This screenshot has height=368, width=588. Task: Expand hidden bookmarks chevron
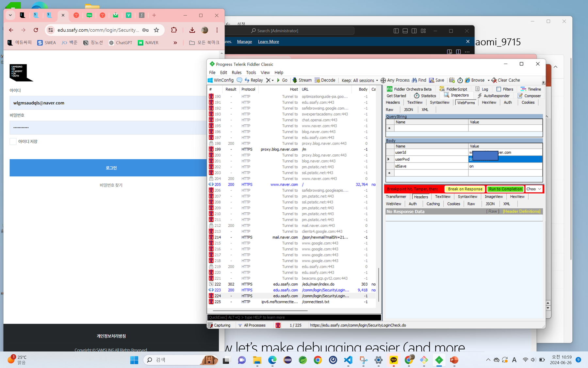pos(175,43)
